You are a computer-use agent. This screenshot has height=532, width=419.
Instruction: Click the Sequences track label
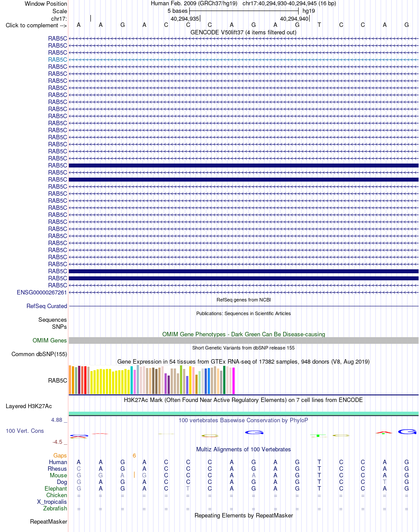[x=52, y=320]
